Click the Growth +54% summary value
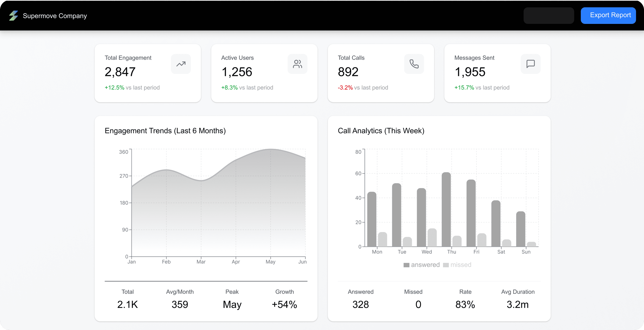 pyautogui.click(x=284, y=304)
